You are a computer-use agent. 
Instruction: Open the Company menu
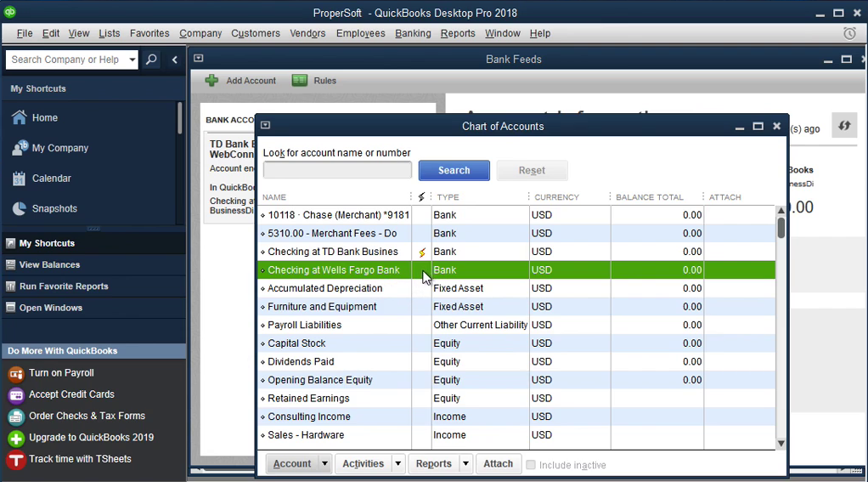[x=200, y=33]
